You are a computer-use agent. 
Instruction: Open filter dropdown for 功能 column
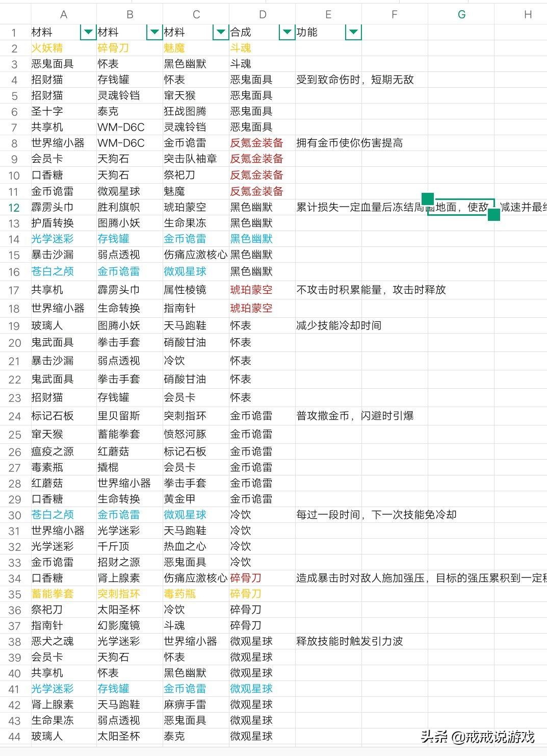coord(353,33)
